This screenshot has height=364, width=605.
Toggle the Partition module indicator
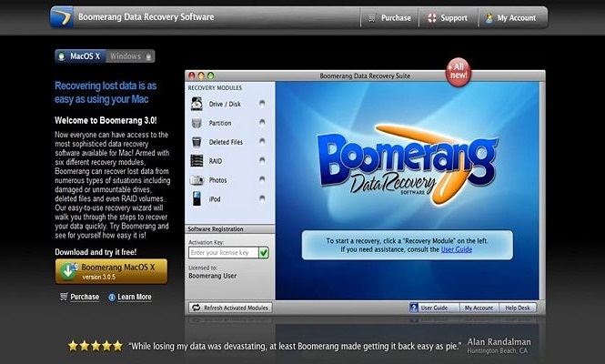tap(262, 123)
